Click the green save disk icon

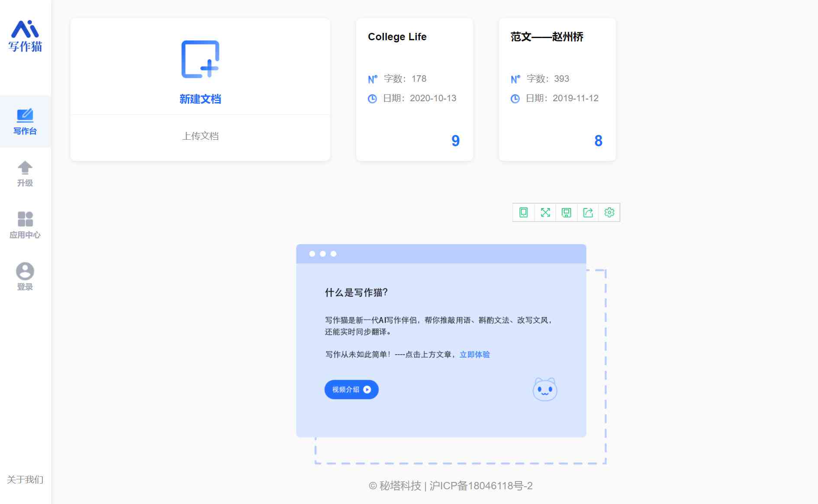click(567, 212)
